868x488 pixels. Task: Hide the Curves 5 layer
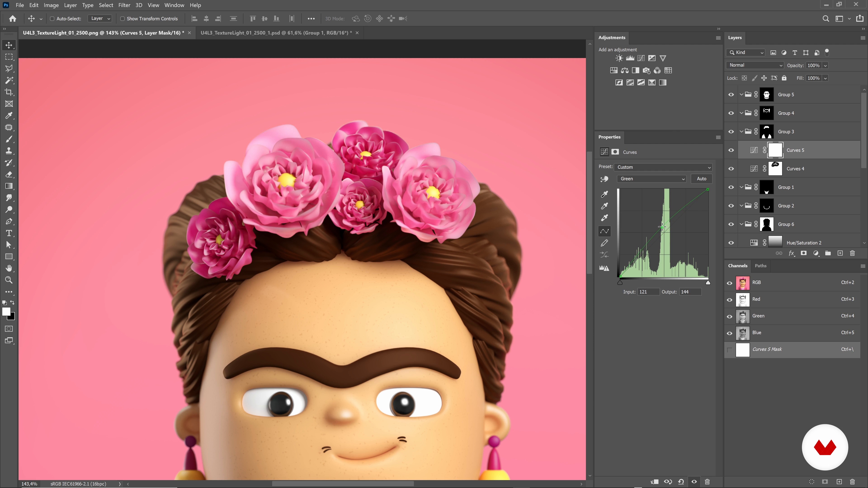click(731, 150)
